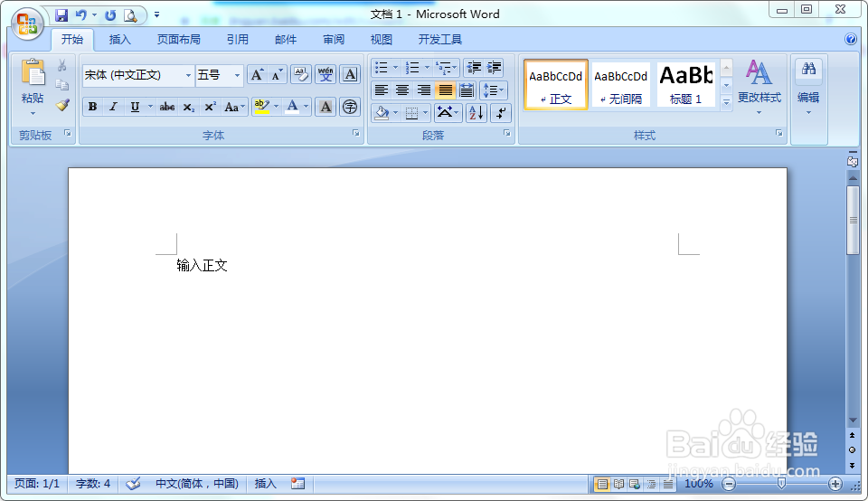Image resolution: width=868 pixels, height=501 pixels.
Task: Expand bullet list options arrow
Action: [x=395, y=68]
